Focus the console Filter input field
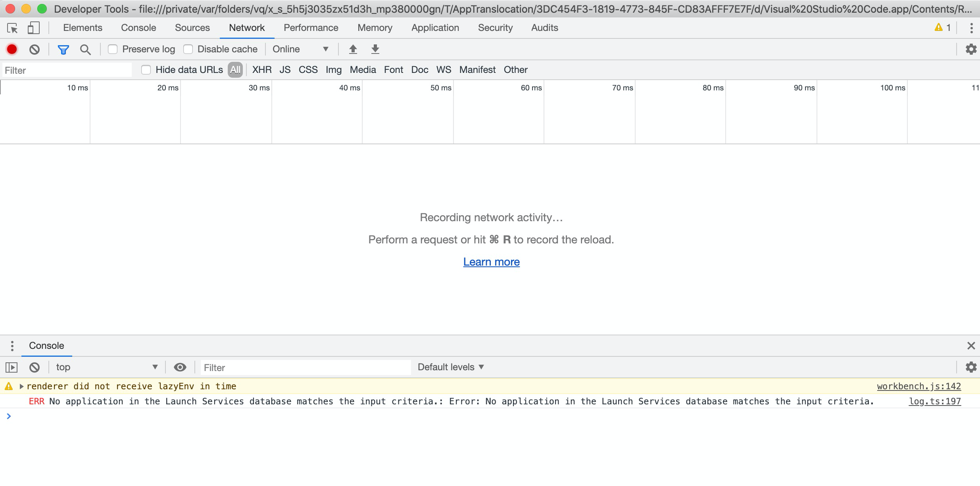Viewport: 980px width, 486px height. pyautogui.click(x=306, y=367)
